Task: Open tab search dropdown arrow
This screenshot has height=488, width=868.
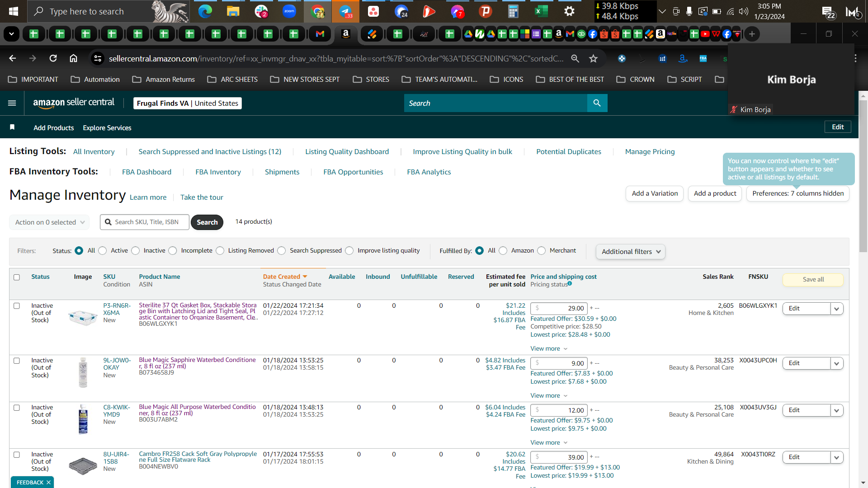Action: tap(11, 34)
